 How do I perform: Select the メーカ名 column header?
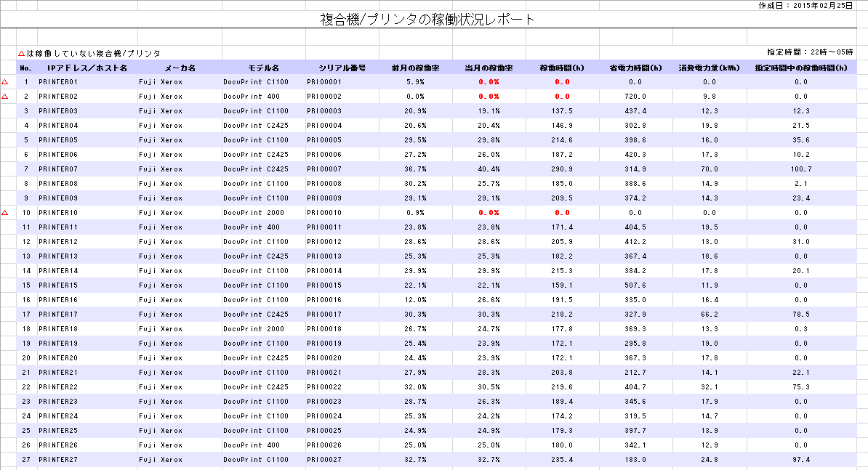point(180,68)
